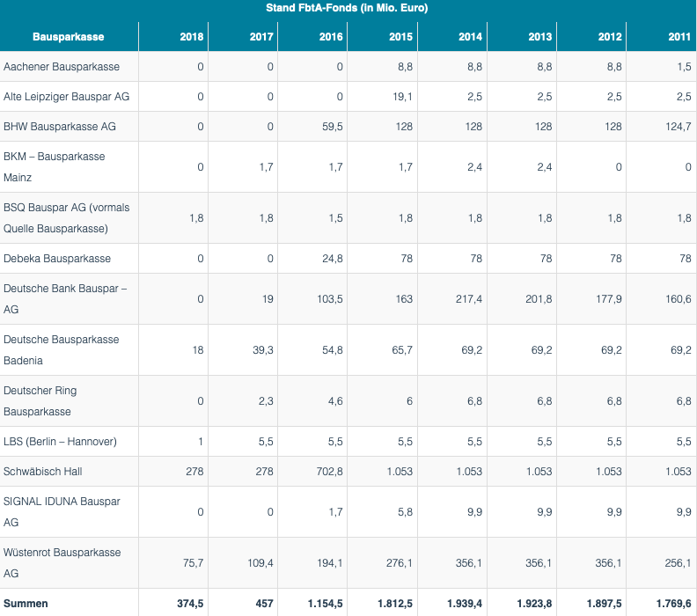Click LBS 2018 value 1
The width and height of the screenshot is (697, 616).
click(x=201, y=442)
